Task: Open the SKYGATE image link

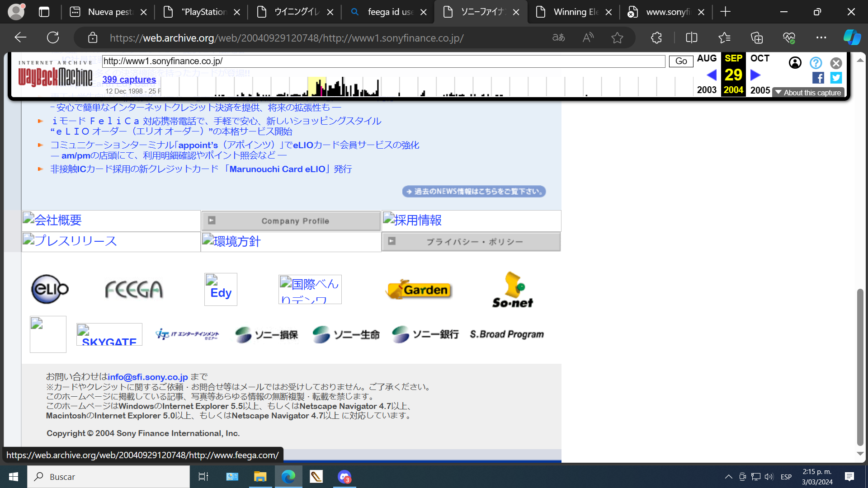Action: point(109,334)
